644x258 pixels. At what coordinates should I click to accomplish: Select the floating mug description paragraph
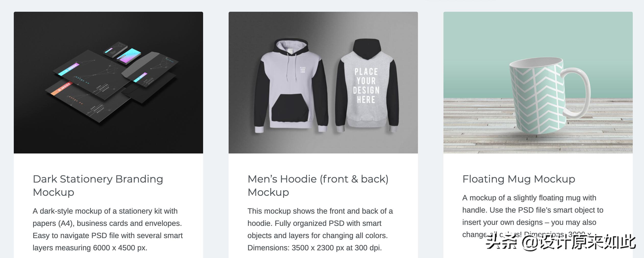(533, 216)
